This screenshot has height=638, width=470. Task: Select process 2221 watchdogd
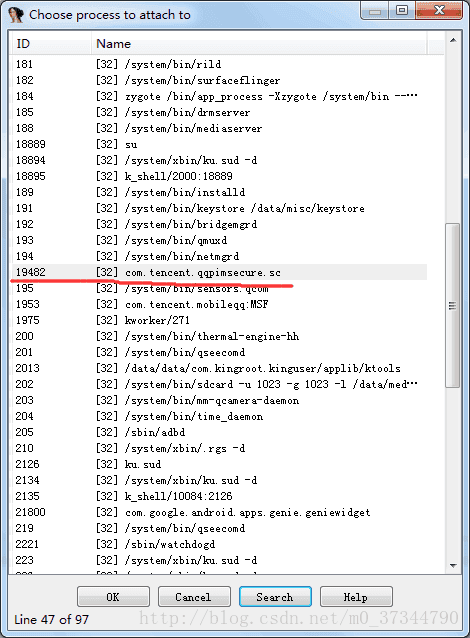(219, 544)
